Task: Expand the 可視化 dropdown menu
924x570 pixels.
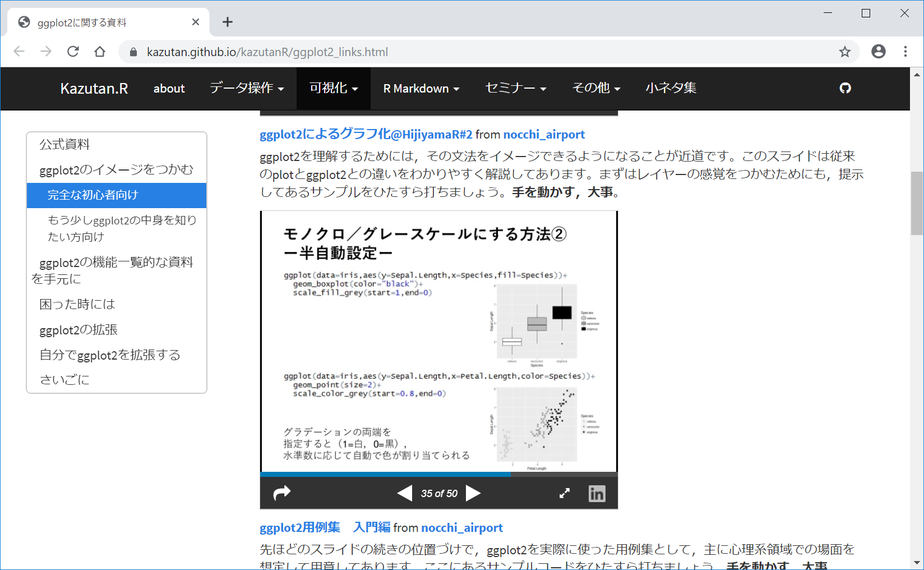Action: 333,88
